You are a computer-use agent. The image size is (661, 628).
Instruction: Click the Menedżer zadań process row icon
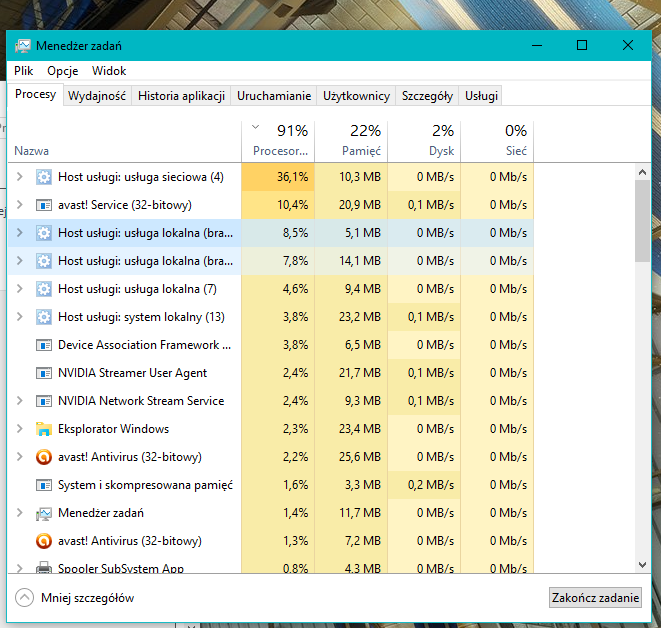click(x=44, y=513)
